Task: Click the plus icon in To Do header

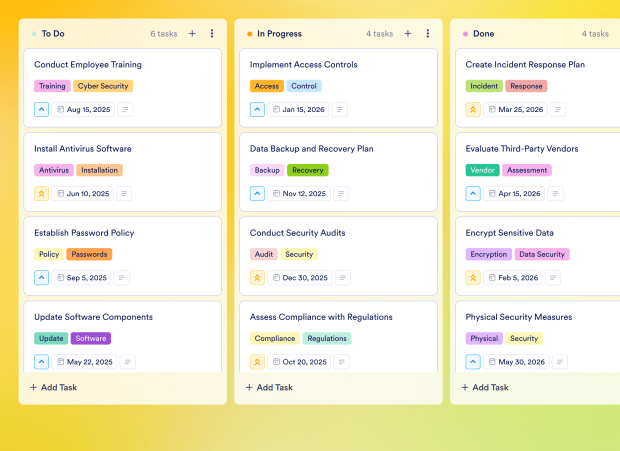Action: point(192,33)
